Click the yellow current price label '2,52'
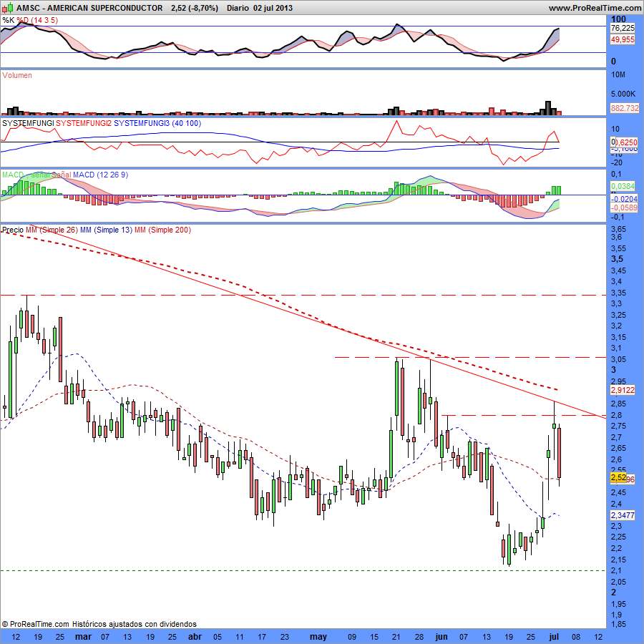This screenshot has width=644, height=644. pos(618,477)
